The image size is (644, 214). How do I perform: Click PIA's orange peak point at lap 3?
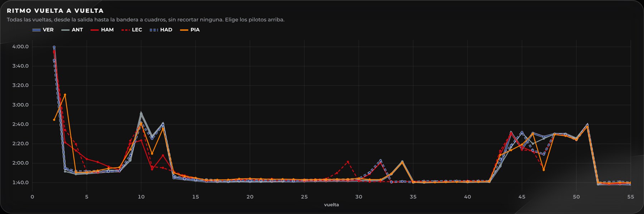click(65, 95)
